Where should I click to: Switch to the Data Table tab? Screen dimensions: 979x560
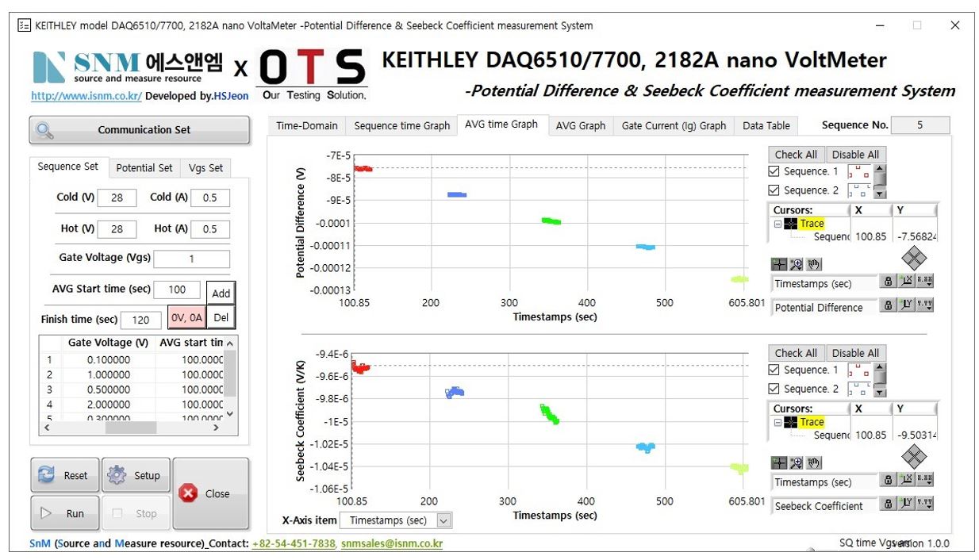766,125
